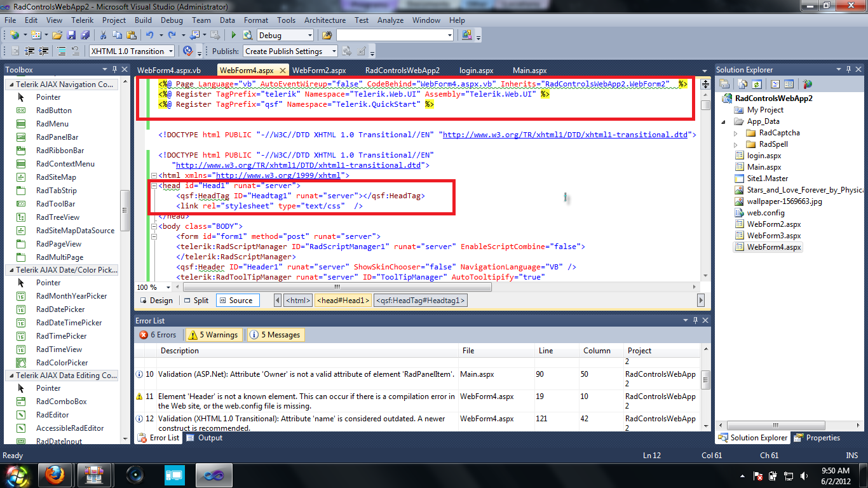Open the Output tab
The width and height of the screenshot is (868, 488).
click(204, 438)
